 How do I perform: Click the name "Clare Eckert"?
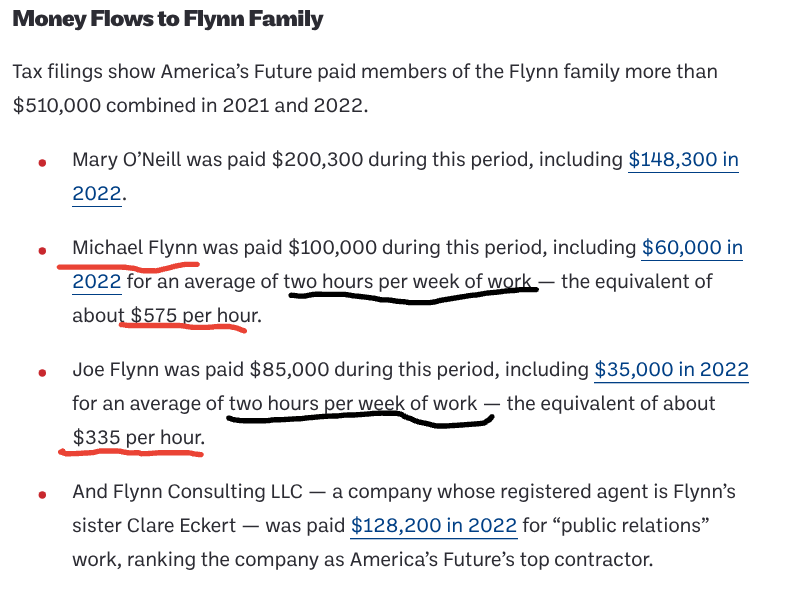(x=189, y=525)
